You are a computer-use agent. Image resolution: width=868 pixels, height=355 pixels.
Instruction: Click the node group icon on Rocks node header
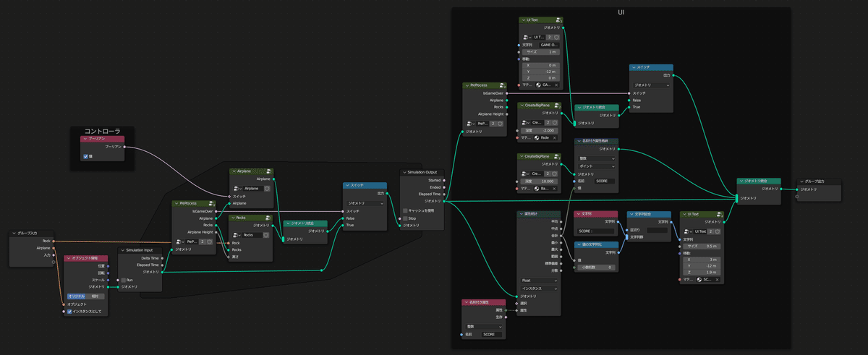coord(269,218)
